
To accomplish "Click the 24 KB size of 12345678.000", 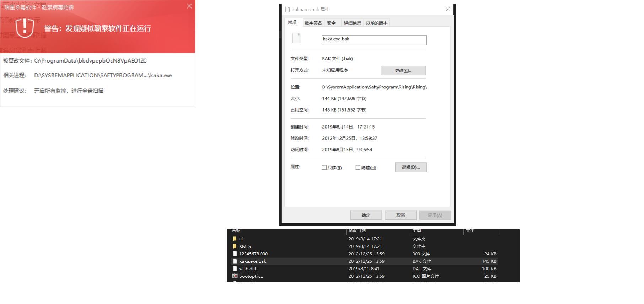I will coord(490,254).
